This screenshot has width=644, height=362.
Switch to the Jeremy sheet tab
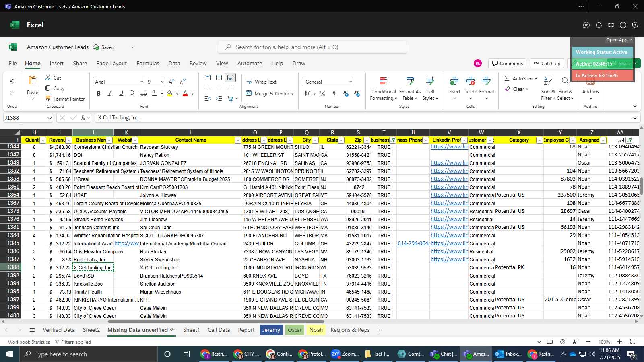click(271, 330)
